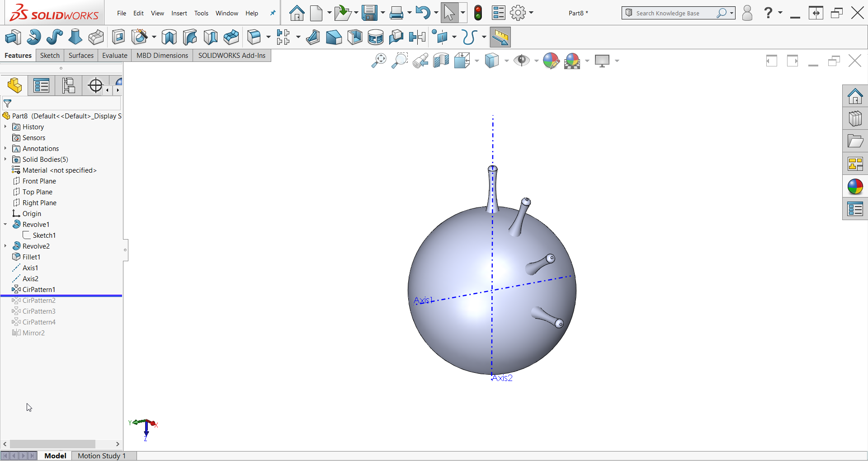Click the Apply Scene checkerboard sphere
Viewport: 868px width, 461px height.
(573, 60)
